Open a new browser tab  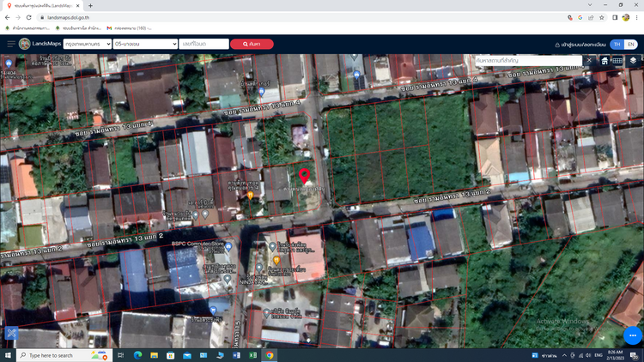click(x=91, y=5)
